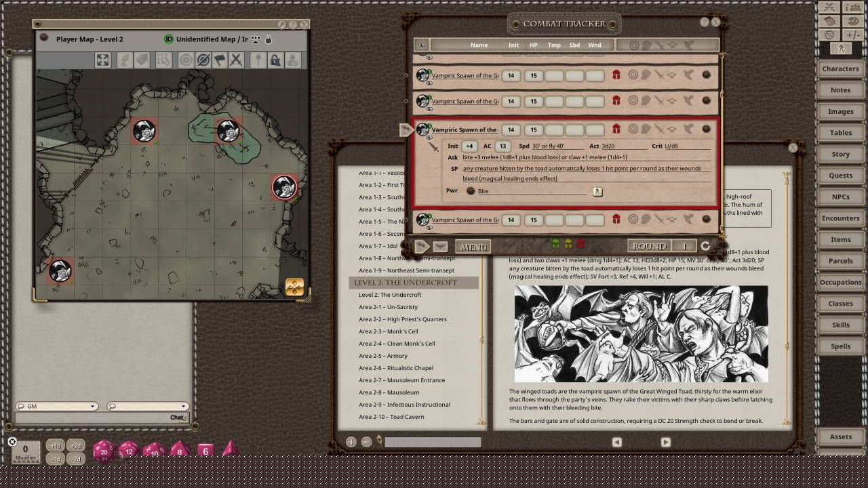The image size is (868, 488).
Task: Click the yellow helmet faction filter
Action: [x=568, y=245]
